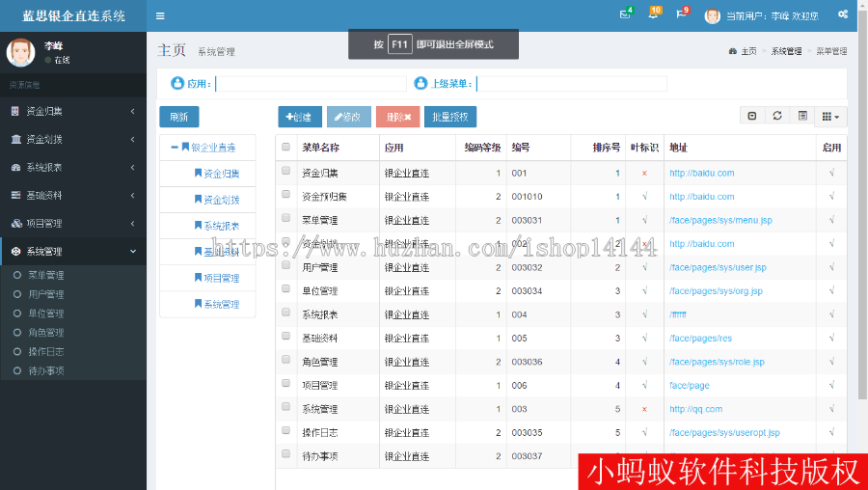The height and width of the screenshot is (490, 868).
Task: Go to 主页 via breadcrumb
Action: click(x=748, y=51)
